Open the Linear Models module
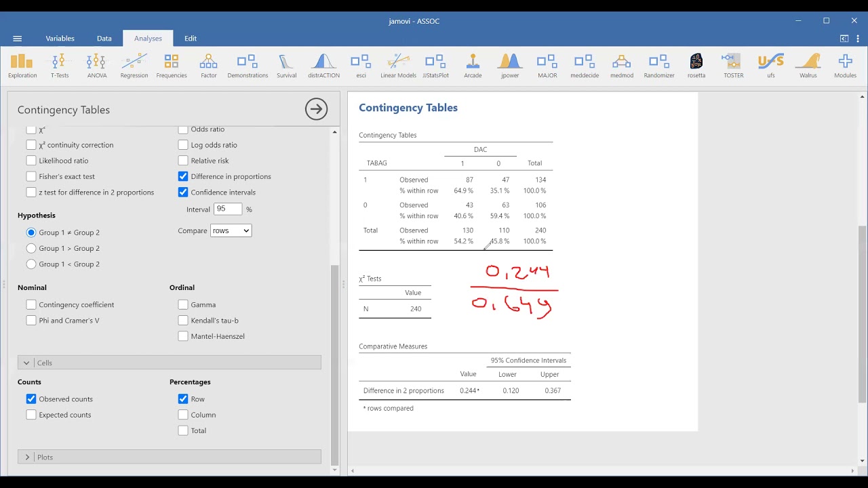Viewport: 868px width, 488px height. (398, 66)
